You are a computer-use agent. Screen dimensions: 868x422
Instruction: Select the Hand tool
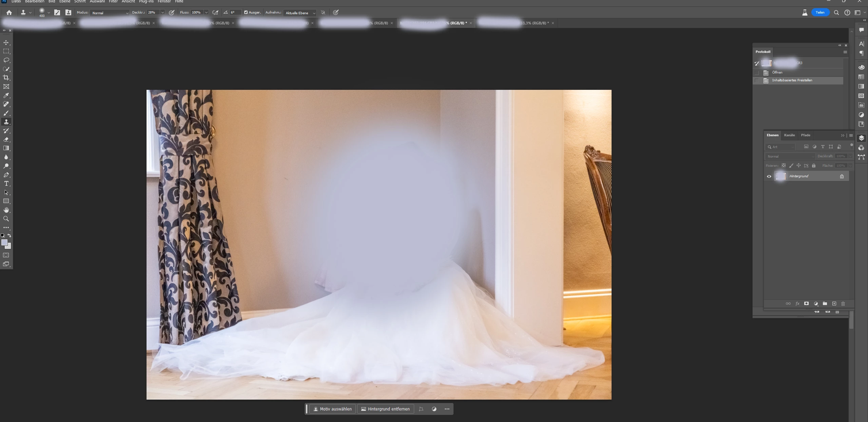(x=6, y=210)
